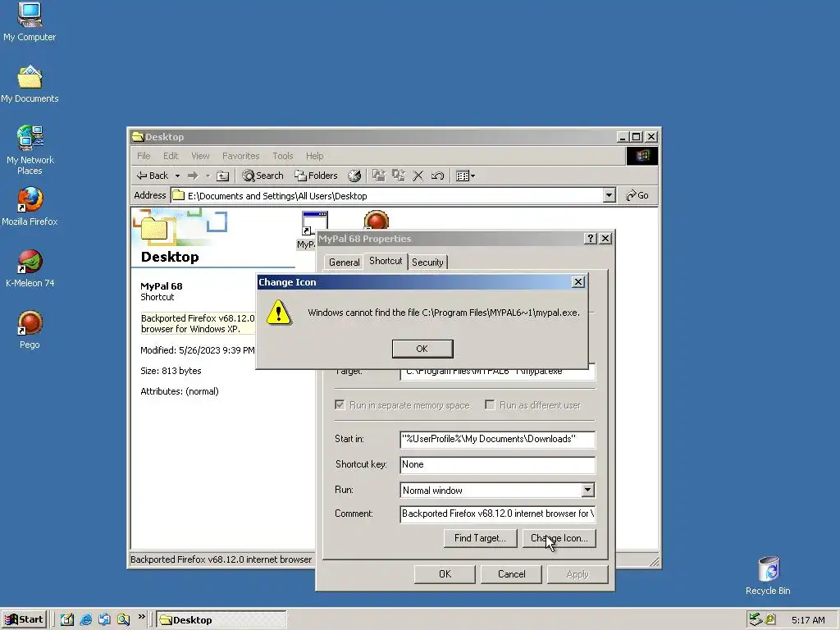Viewport: 840px width, 630px height.
Task: Switch to Security tab in Properties
Action: [427, 262]
